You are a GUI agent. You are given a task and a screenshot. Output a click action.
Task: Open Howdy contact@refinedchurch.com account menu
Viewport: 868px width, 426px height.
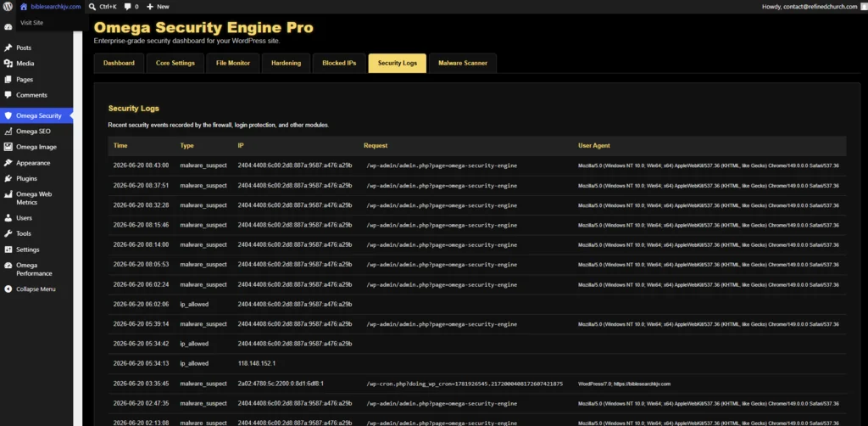click(x=810, y=7)
